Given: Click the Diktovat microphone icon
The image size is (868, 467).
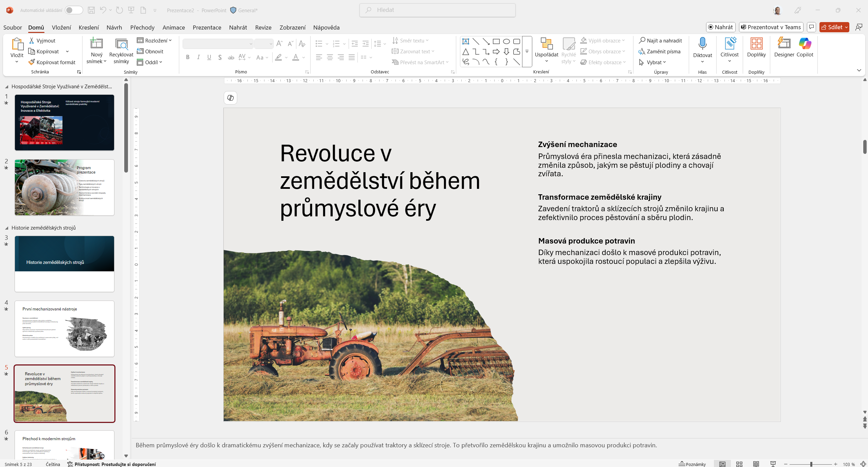Looking at the screenshot, I should pyautogui.click(x=702, y=44).
